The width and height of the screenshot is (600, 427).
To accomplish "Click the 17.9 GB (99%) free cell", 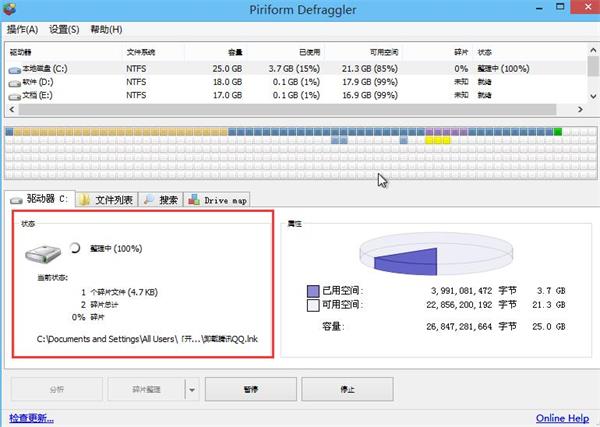I will pyautogui.click(x=370, y=82).
